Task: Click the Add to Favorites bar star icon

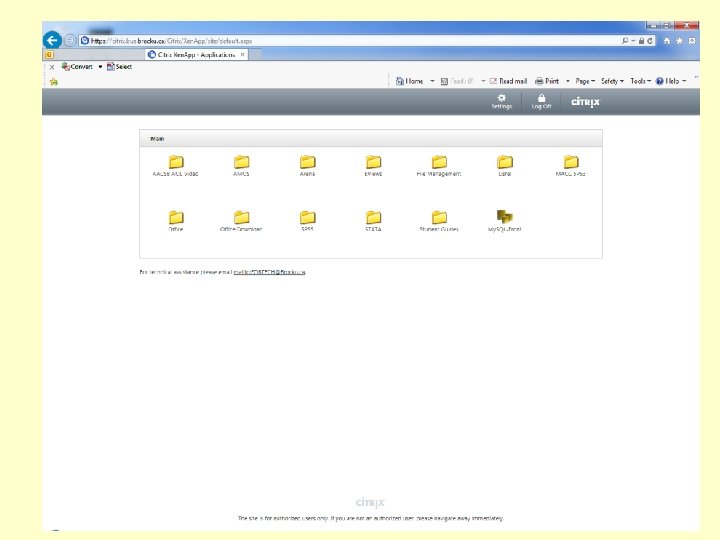Action: pos(54,82)
